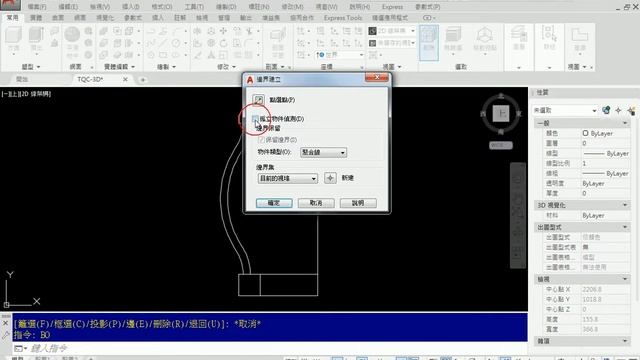Click the new drawing tab plus button
The image size is (640, 360).
143,80
